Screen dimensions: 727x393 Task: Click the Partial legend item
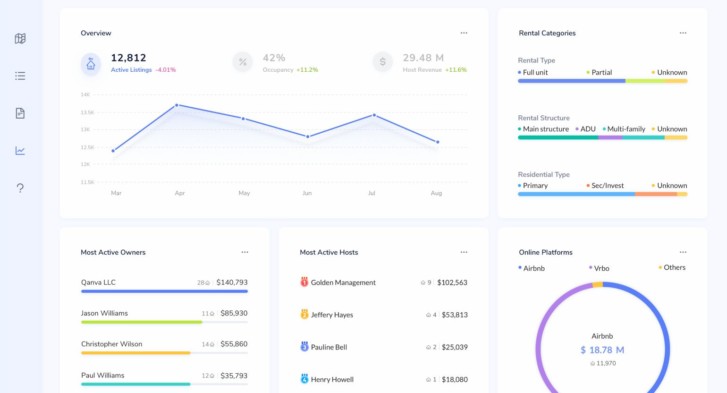(x=599, y=72)
